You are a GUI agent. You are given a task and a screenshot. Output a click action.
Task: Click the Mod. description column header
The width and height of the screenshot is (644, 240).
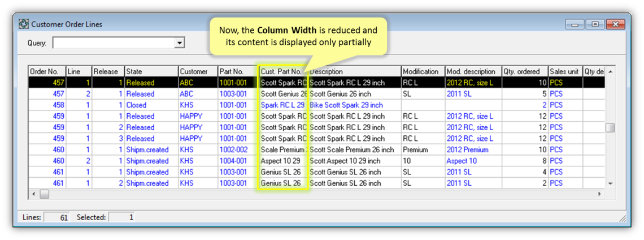coord(473,72)
